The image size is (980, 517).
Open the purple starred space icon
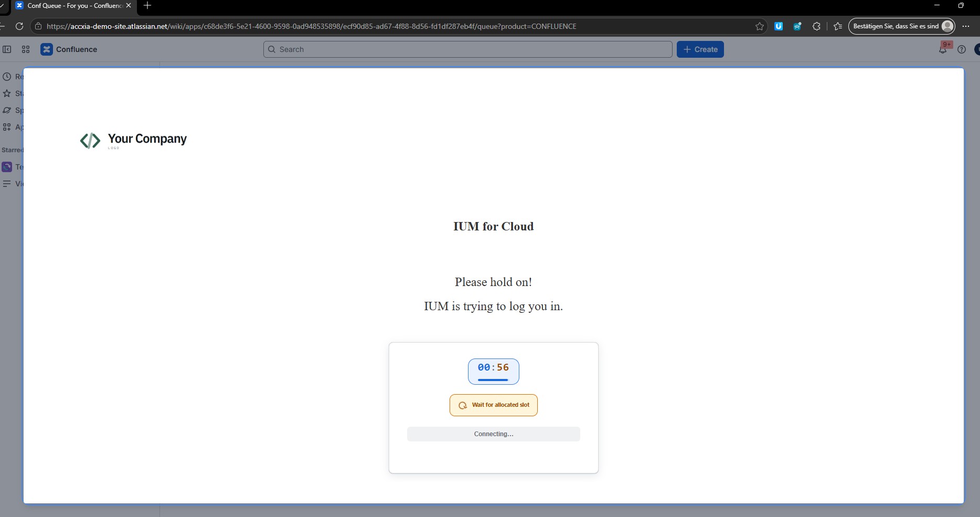point(7,167)
